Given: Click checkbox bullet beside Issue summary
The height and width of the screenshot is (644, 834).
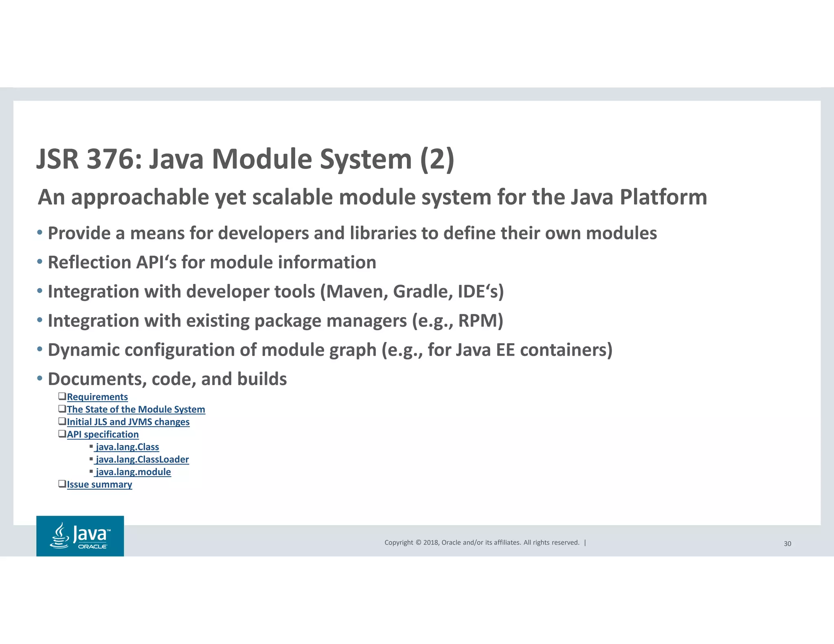Looking at the screenshot, I should (62, 484).
